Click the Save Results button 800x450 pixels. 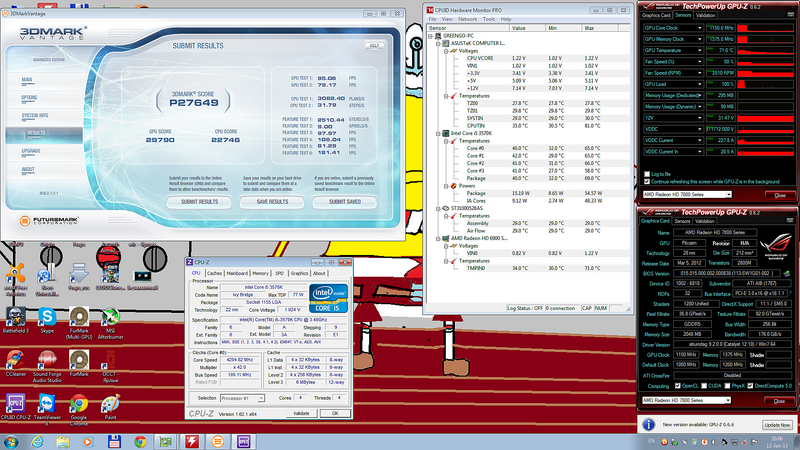pos(272,202)
